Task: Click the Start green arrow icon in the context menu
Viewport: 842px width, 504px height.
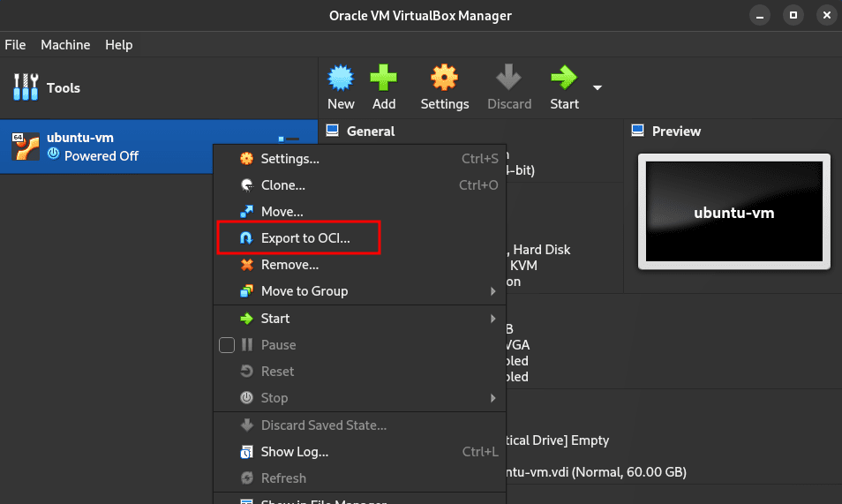Action: [246, 319]
